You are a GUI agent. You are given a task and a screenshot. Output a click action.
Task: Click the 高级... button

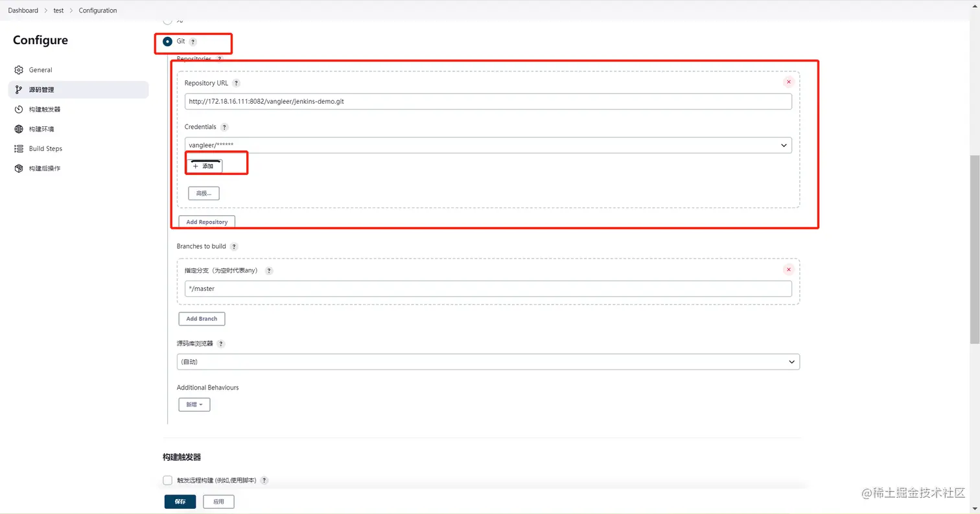[204, 193]
